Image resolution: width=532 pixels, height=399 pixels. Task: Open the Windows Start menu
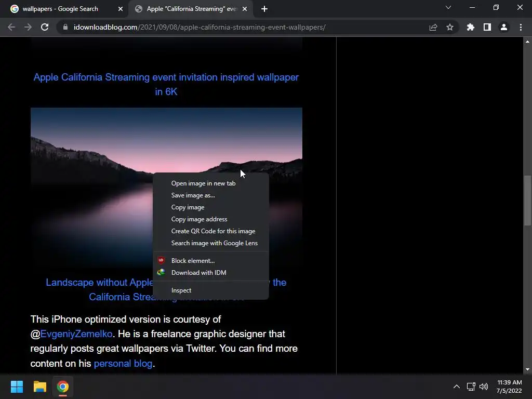(17, 387)
